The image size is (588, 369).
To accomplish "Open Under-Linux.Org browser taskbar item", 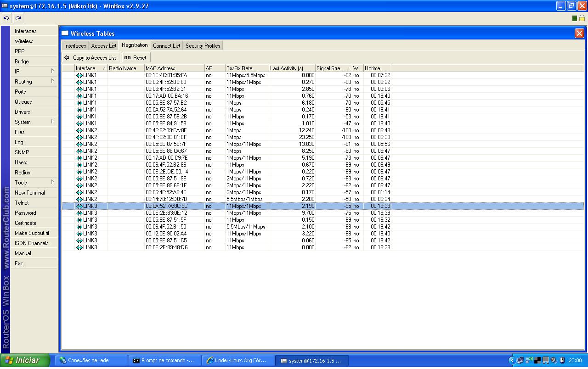I will pos(239,361).
